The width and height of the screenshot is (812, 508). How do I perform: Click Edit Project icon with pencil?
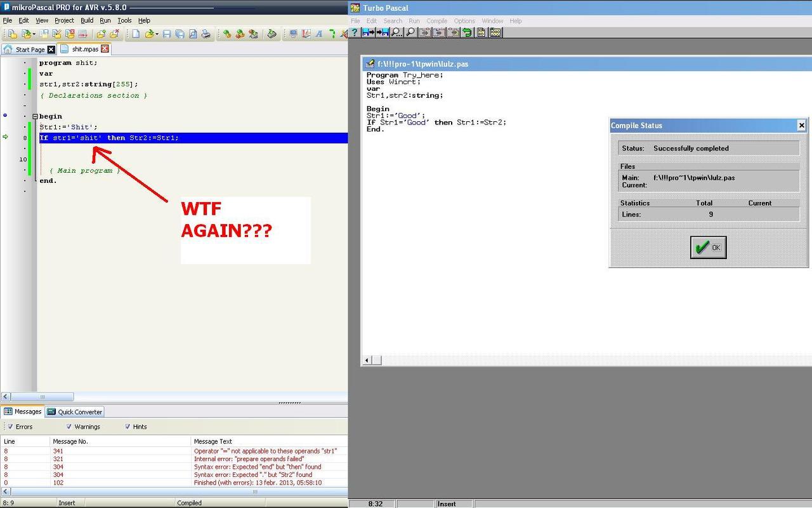point(57,34)
